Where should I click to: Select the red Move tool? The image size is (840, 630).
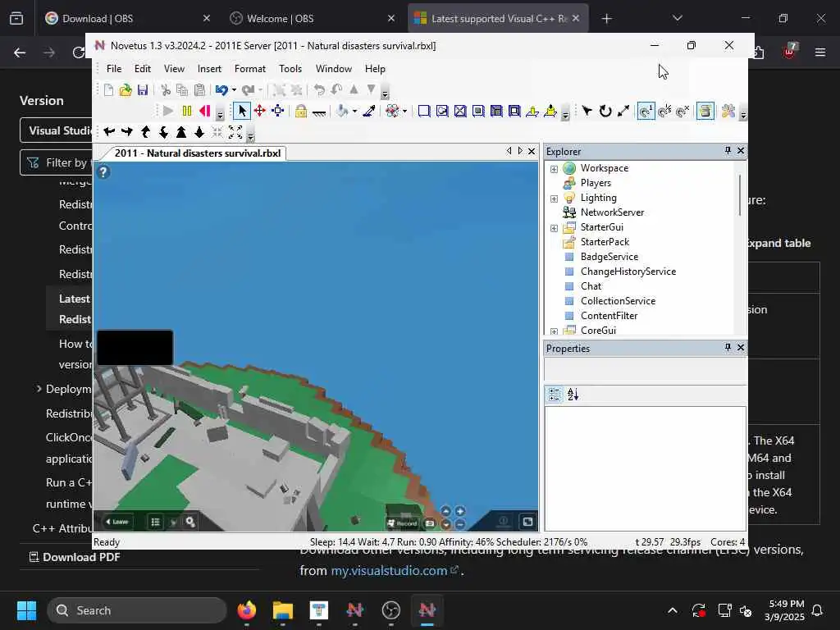(260, 111)
